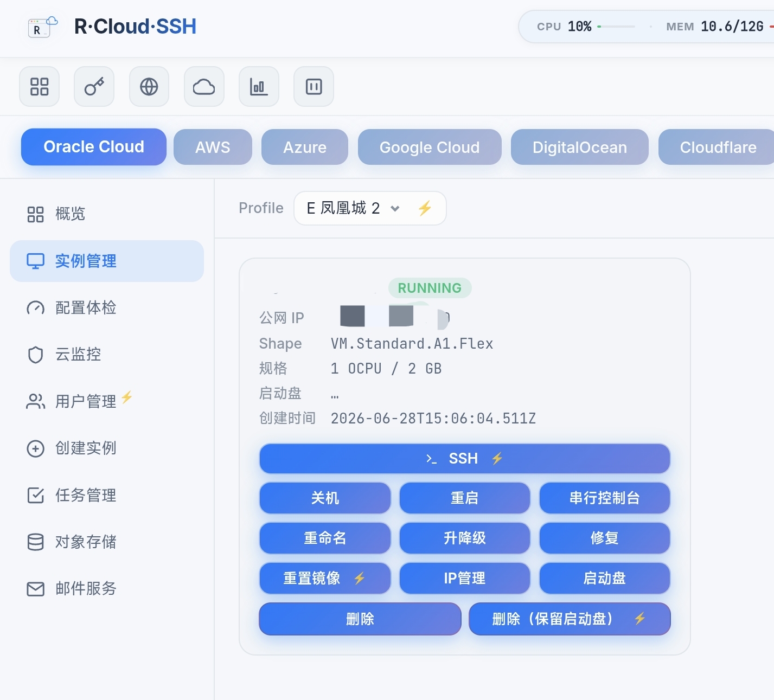Image resolution: width=774 pixels, height=700 pixels.
Task: Open the 串行控制台 serial console
Action: coord(605,498)
